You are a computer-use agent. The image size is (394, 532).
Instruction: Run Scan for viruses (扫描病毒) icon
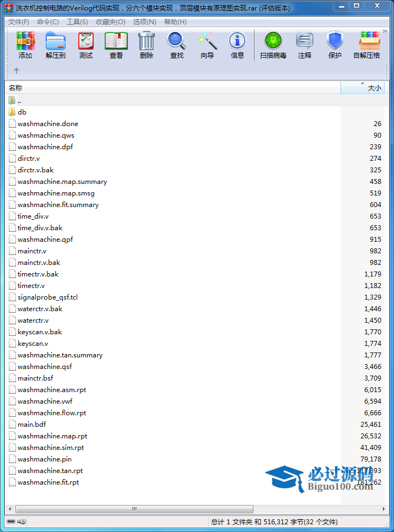(x=273, y=45)
